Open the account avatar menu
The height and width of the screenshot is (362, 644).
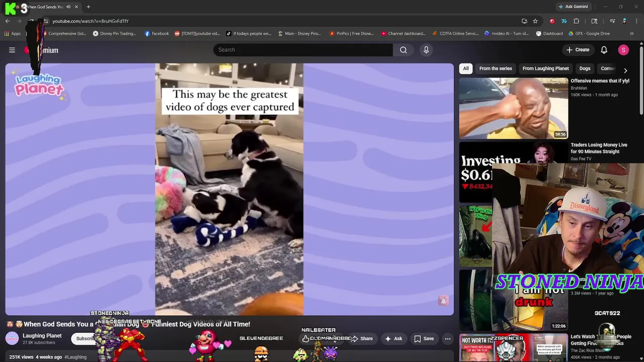[623, 50]
